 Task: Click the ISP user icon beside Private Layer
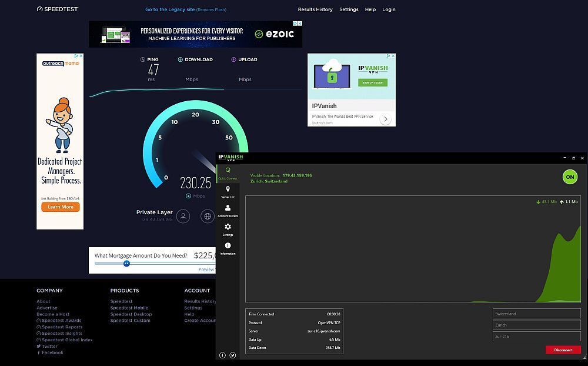(183, 216)
